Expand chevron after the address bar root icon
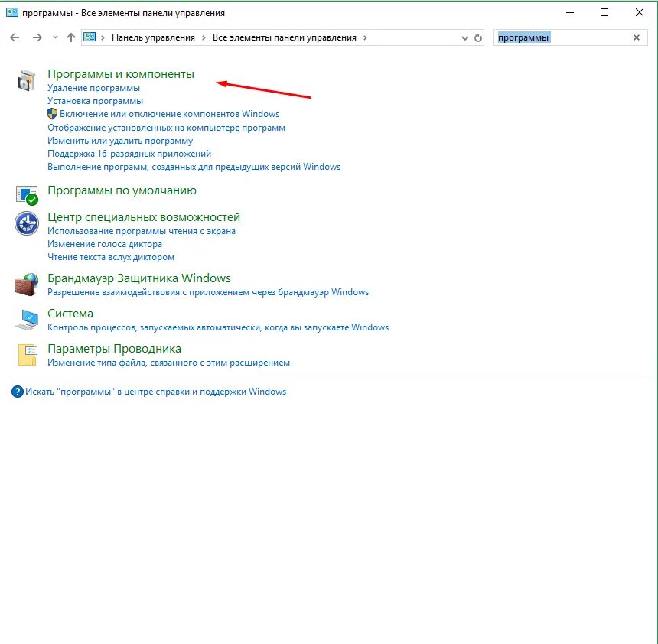The width and height of the screenshot is (658, 644). click(103, 37)
